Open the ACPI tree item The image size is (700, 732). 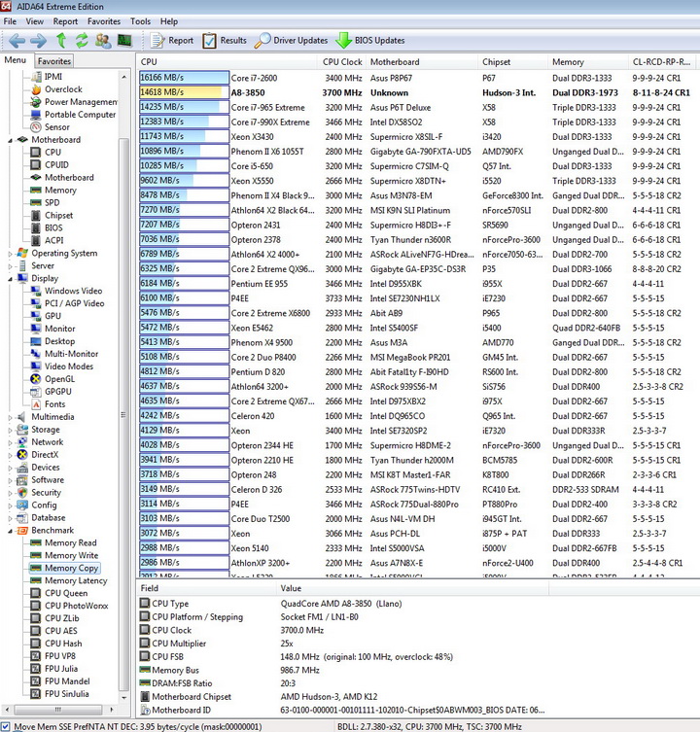pos(48,240)
